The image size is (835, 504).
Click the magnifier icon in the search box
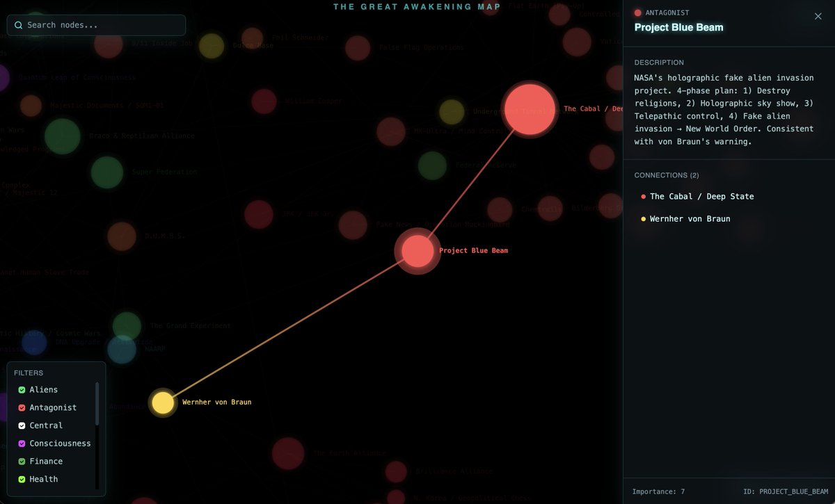coord(18,25)
